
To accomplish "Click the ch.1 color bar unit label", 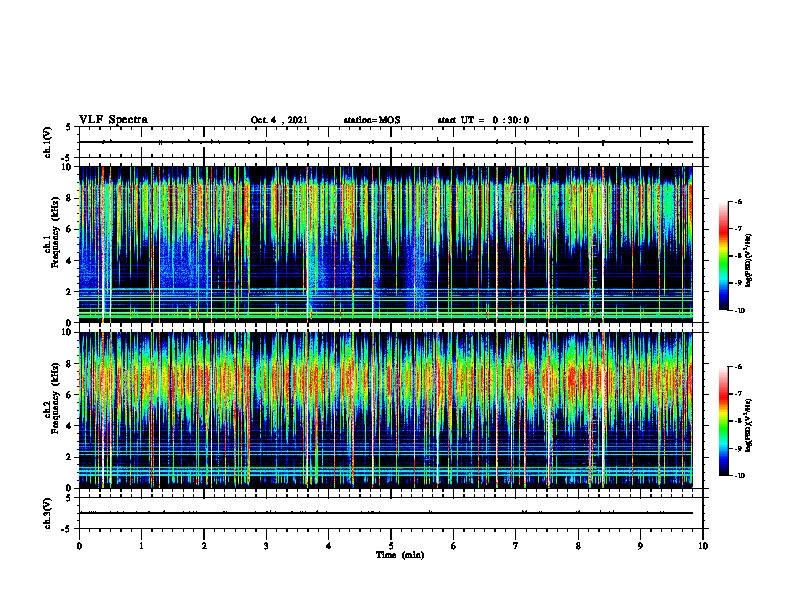I will pos(749,260).
